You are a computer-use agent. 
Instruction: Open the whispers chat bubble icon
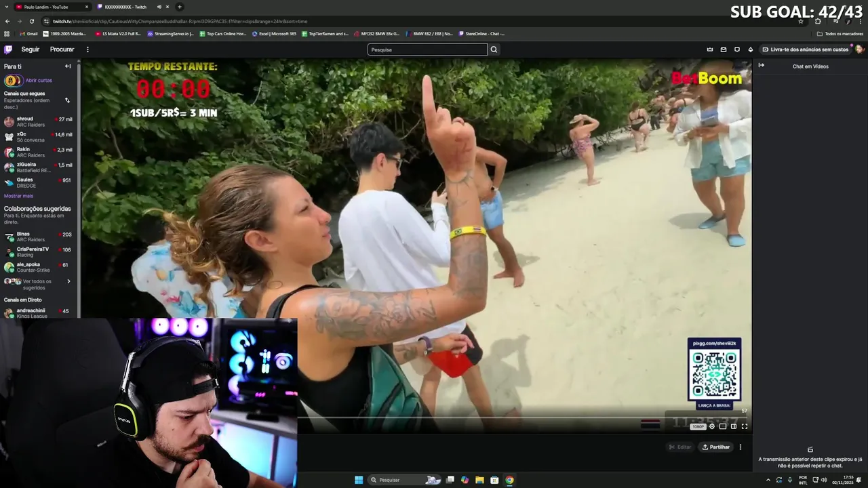tap(737, 49)
